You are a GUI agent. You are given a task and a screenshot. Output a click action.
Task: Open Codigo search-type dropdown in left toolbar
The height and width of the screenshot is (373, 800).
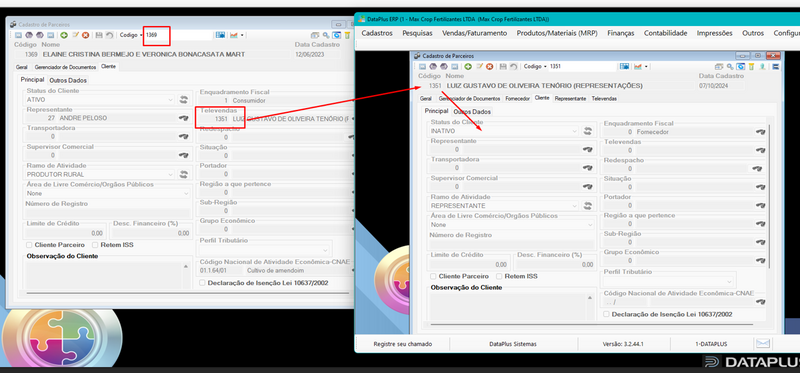pyautogui.click(x=141, y=35)
